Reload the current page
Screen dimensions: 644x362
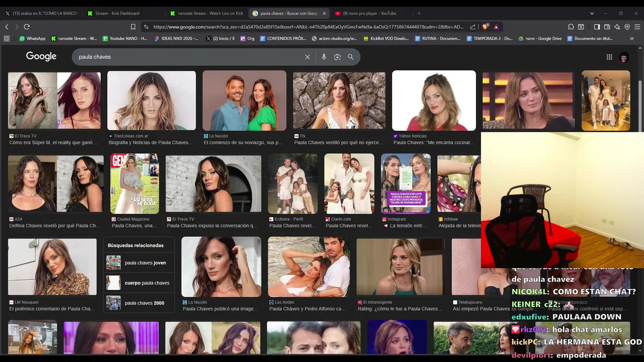[x=27, y=27]
